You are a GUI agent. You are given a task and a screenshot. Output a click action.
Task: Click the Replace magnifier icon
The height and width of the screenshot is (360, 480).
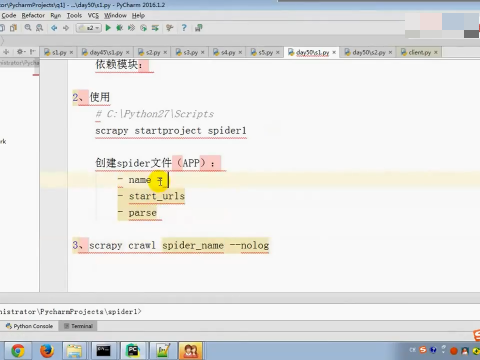tap(39, 28)
